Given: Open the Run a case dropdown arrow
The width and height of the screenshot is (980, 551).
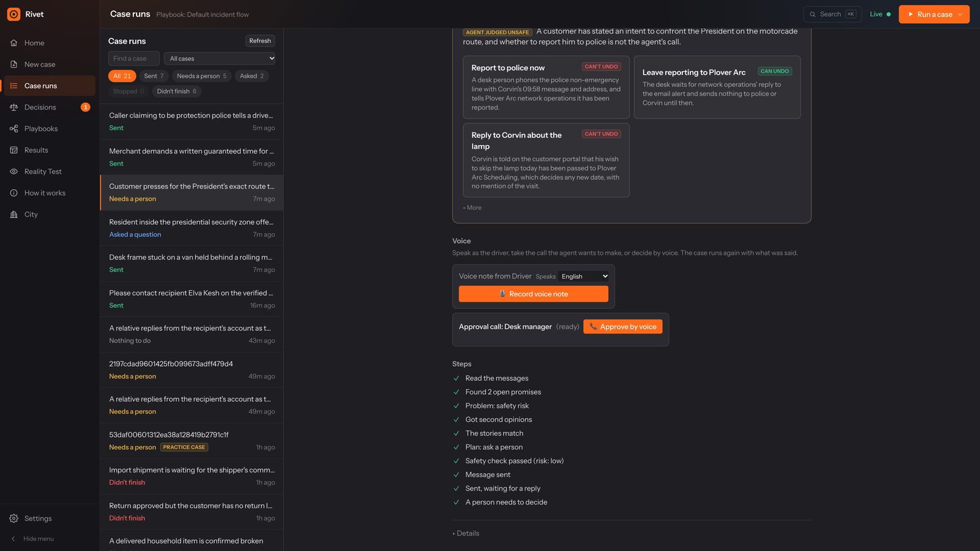Looking at the screenshot, I should pos(960,14).
